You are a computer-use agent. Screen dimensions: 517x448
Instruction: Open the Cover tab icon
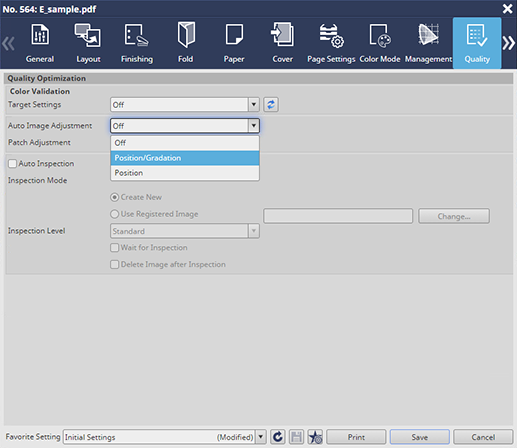click(282, 34)
